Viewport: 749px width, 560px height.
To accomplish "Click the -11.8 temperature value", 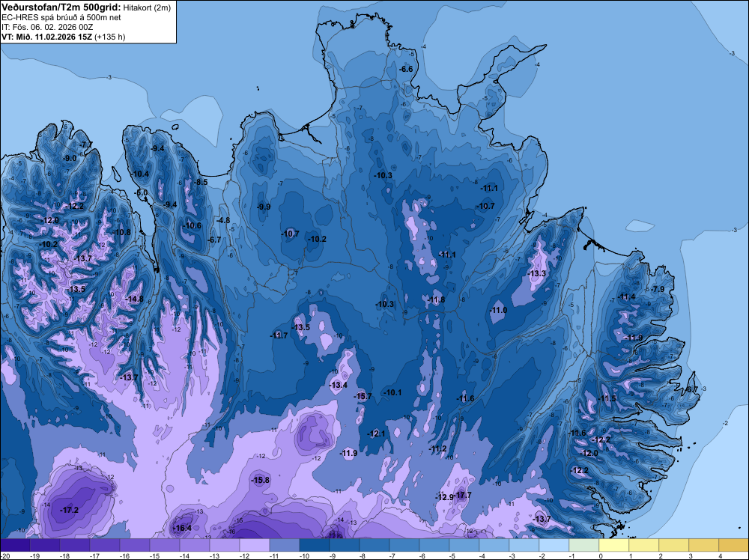I will [x=436, y=299].
